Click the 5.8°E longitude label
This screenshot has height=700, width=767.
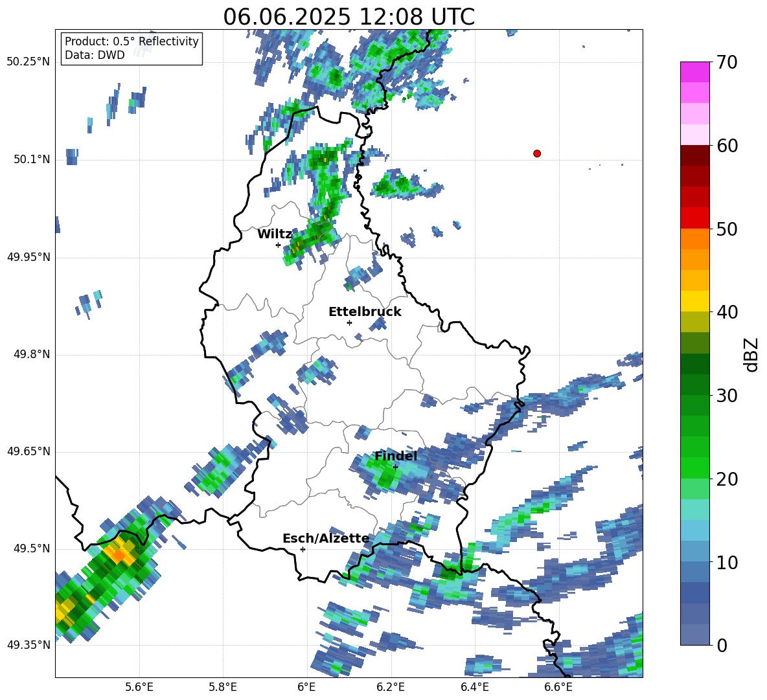[223, 687]
